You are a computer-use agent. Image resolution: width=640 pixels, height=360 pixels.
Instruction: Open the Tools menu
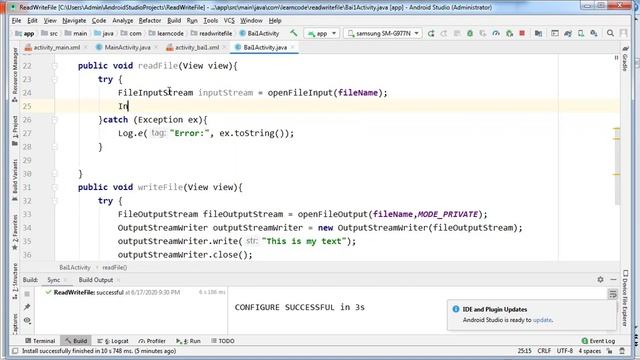pyautogui.click(x=211, y=20)
